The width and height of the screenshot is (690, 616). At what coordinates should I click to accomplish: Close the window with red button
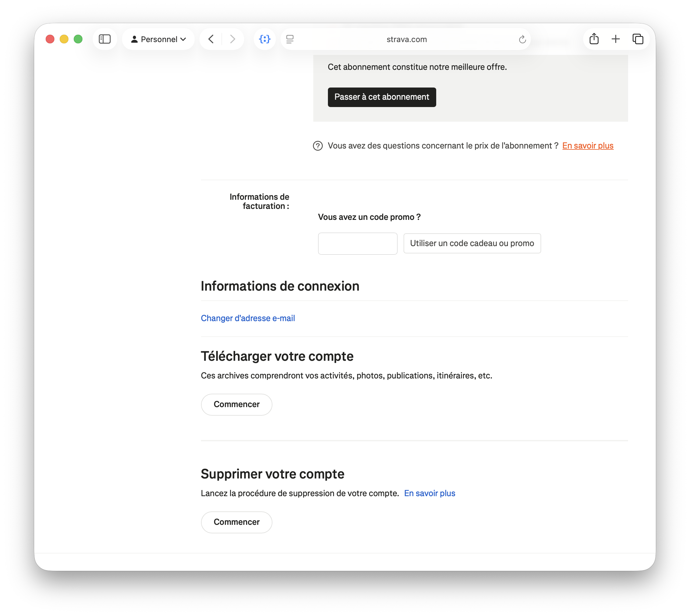(50, 39)
